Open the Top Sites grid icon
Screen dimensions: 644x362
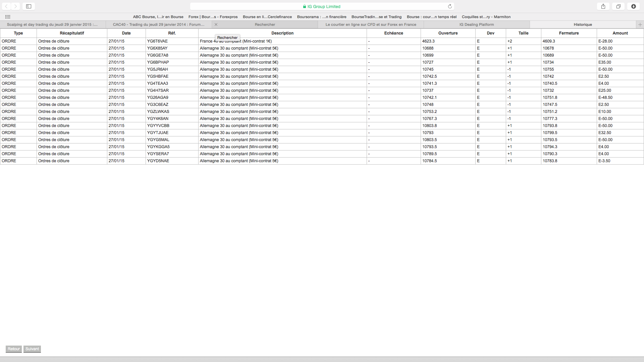click(x=8, y=17)
